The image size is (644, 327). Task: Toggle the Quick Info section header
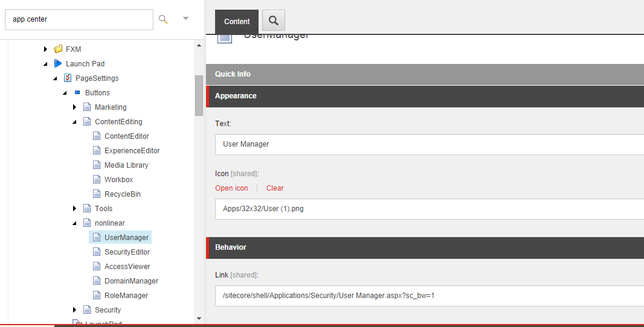(425, 74)
